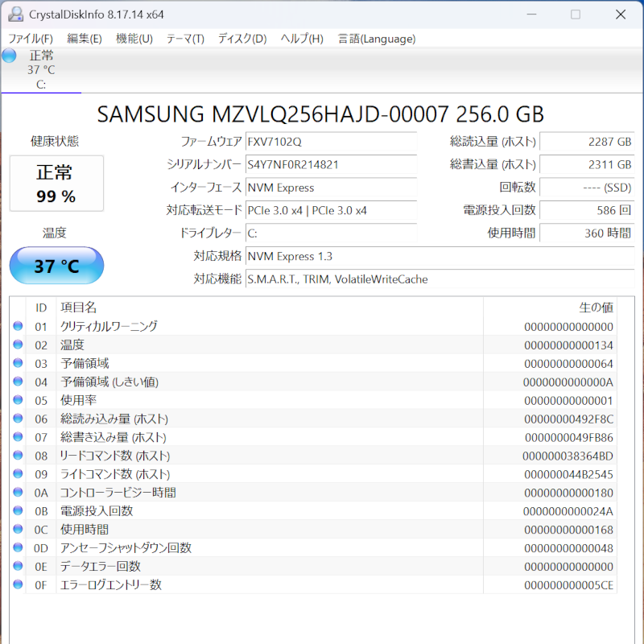Click status icon of 0B 電源投入回数 row
Image resolution: width=644 pixels, height=644 pixels.
pos(18,511)
